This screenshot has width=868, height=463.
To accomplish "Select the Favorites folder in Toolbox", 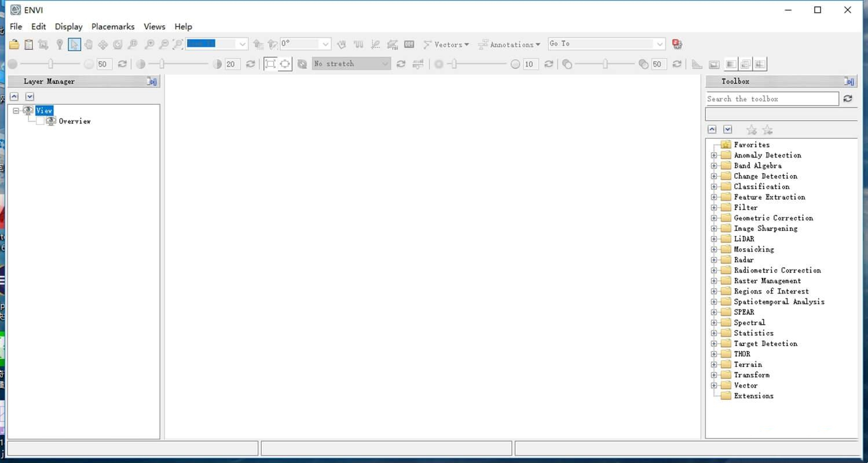I will click(x=752, y=145).
